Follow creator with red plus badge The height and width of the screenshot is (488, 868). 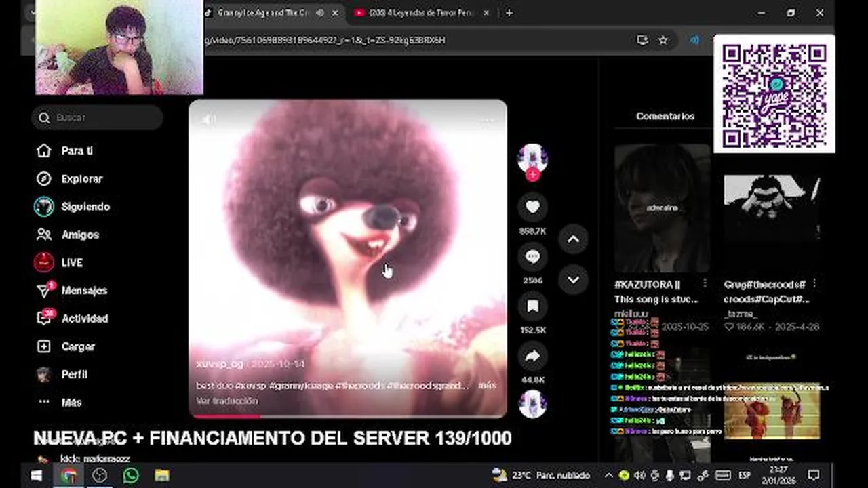coord(533,175)
